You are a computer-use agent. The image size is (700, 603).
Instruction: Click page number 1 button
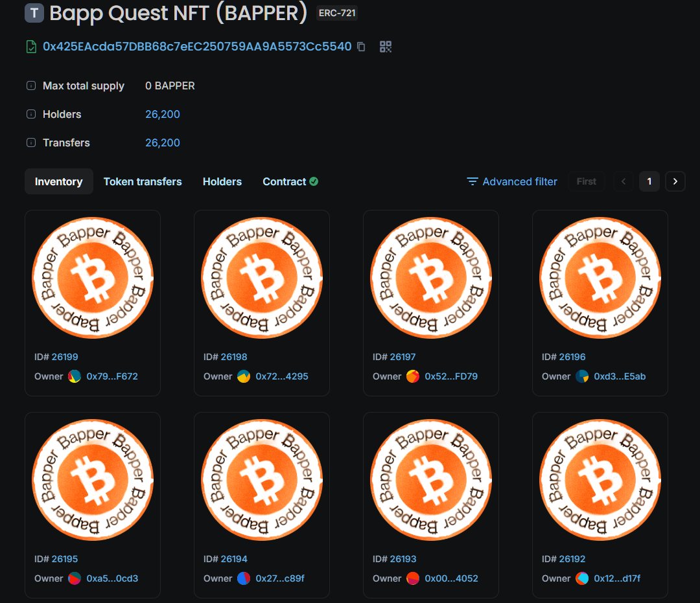coord(649,181)
